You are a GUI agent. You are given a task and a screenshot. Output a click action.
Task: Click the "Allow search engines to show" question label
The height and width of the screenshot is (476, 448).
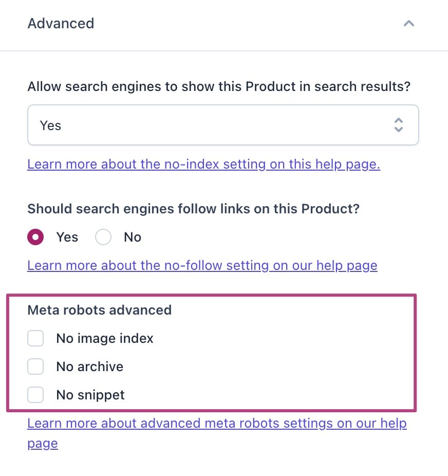219,86
